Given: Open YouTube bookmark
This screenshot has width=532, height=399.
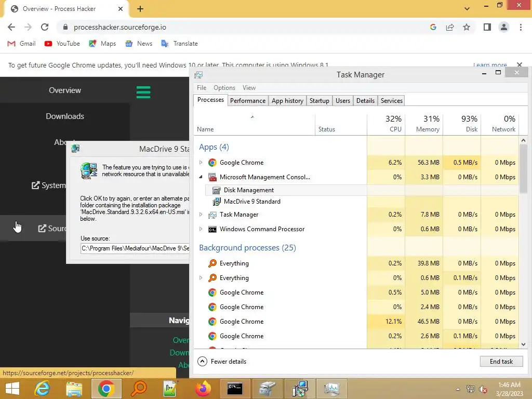Looking at the screenshot, I should click(x=62, y=44).
